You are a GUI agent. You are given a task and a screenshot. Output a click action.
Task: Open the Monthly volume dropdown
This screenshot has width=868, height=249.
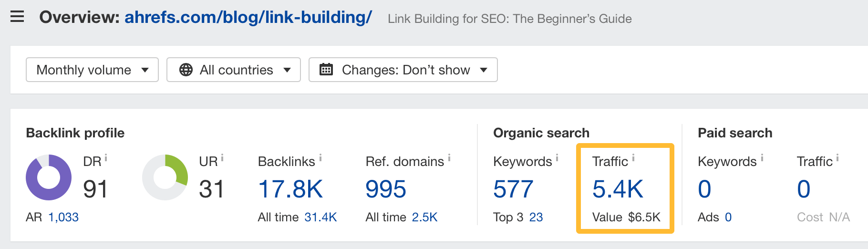point(92,70)
